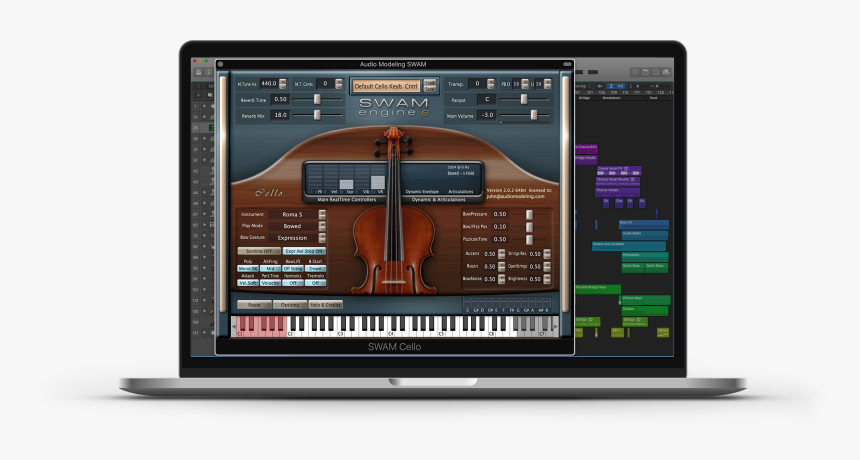Click the Transp. stepper arrows
This screenshot has height=460, width=860.
(491, 84)
